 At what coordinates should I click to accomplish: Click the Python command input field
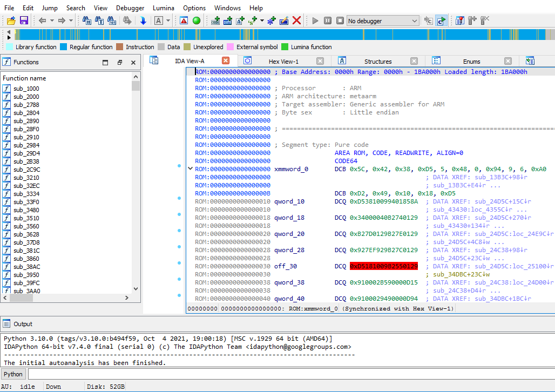[x=290, y=374]
